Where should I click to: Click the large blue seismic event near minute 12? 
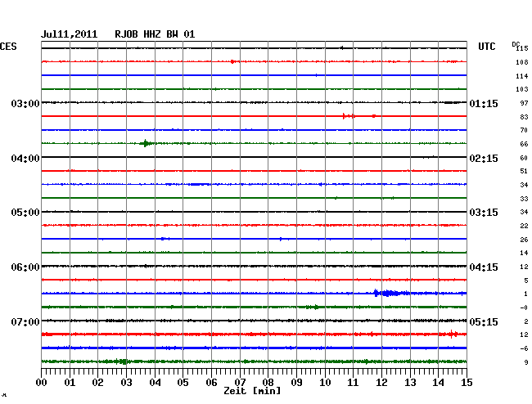pos(390,293)
